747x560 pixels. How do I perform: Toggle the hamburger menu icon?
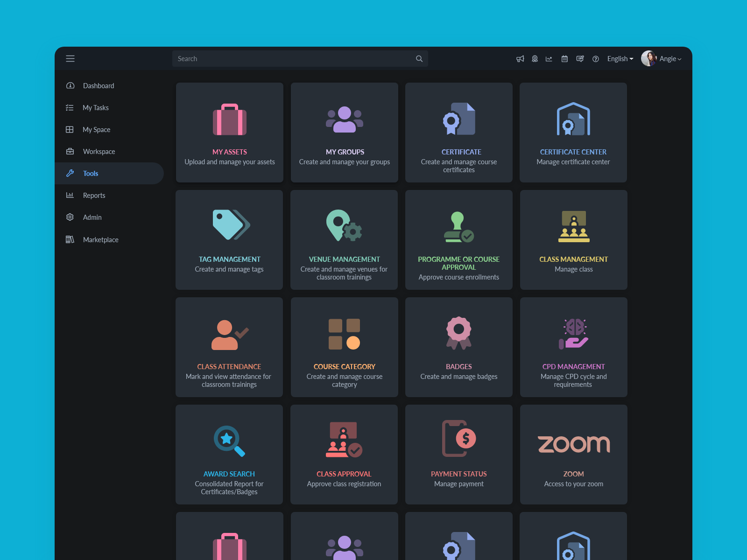(70, 59)
